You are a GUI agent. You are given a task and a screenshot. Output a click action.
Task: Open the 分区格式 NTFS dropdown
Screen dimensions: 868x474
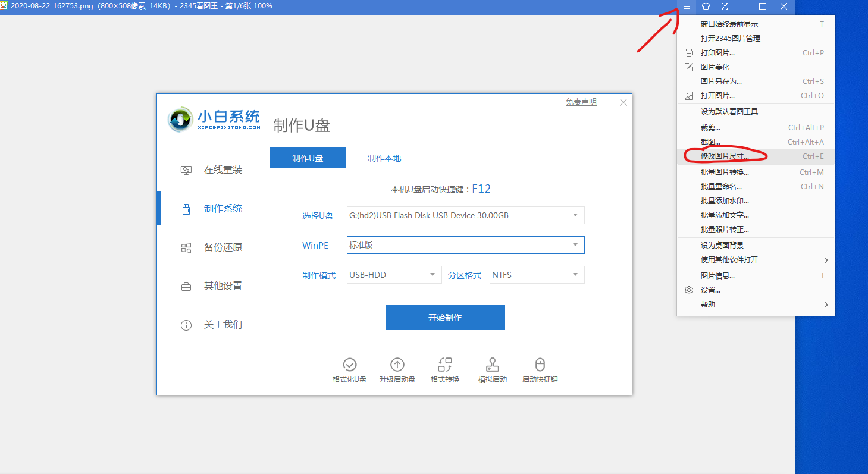click(x=575, y=275)
